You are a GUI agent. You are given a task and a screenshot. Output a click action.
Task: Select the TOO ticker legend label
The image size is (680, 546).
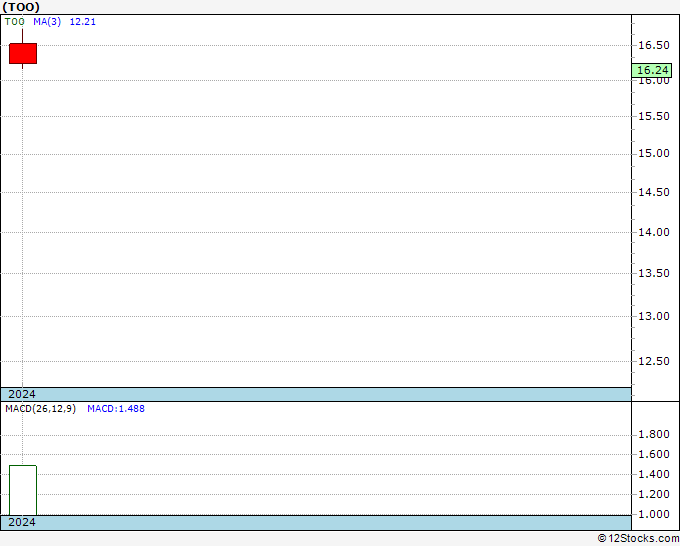point(14,22)
